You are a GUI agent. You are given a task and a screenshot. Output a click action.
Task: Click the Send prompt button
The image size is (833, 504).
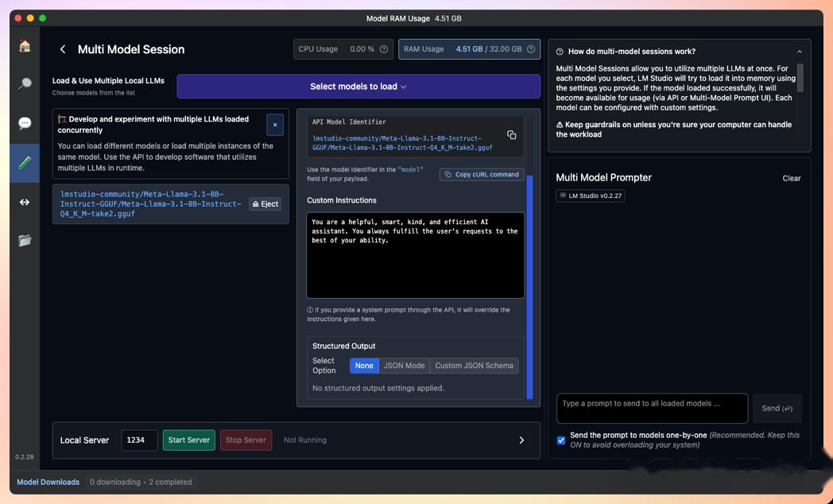777,409
